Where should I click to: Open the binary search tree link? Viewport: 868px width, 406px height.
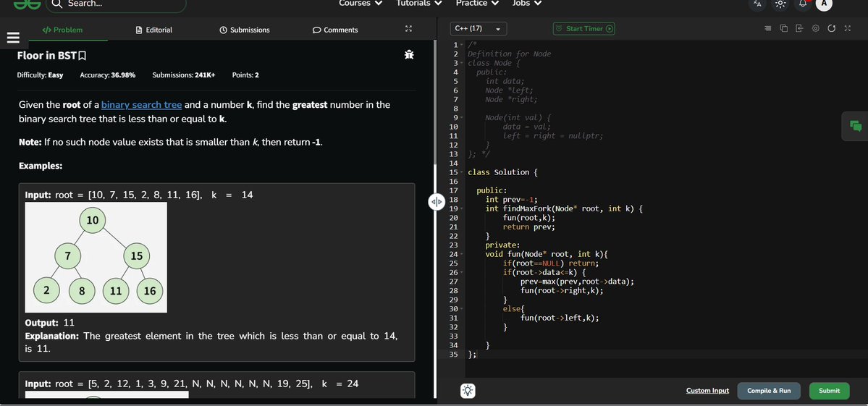(x=142, y=104)
